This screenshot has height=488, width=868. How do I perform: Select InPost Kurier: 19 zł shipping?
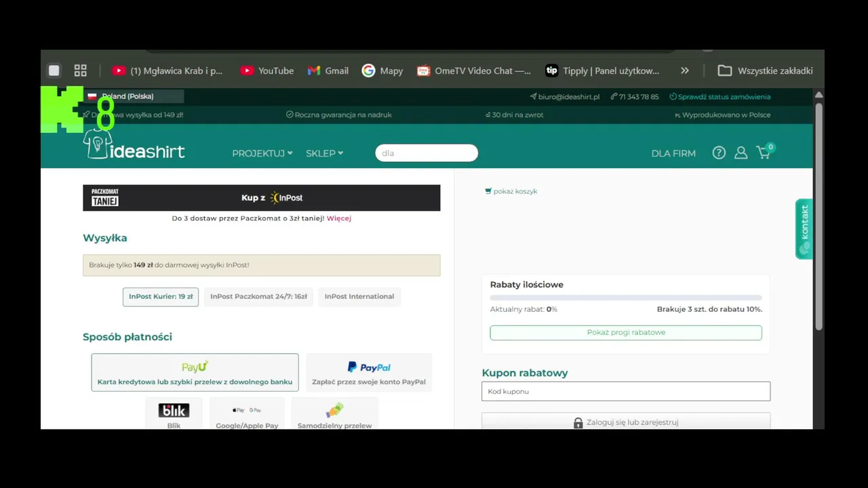(x=161, y=296)
